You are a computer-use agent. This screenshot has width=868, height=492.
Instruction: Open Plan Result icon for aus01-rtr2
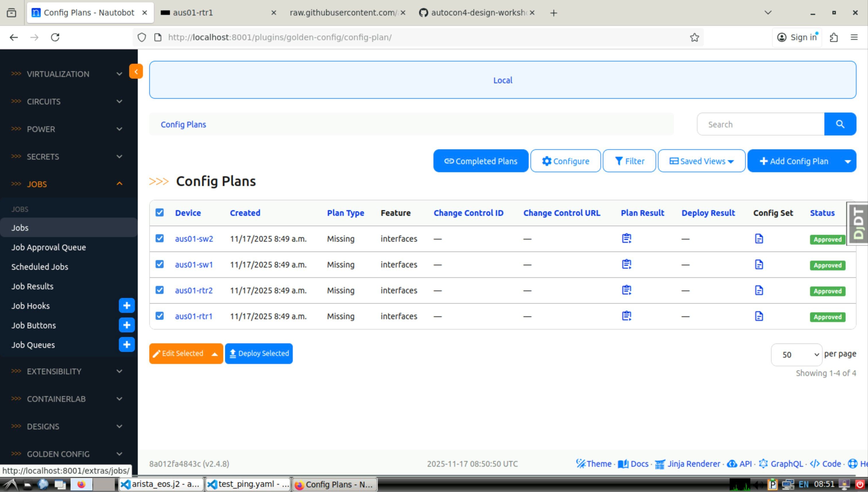626,290
